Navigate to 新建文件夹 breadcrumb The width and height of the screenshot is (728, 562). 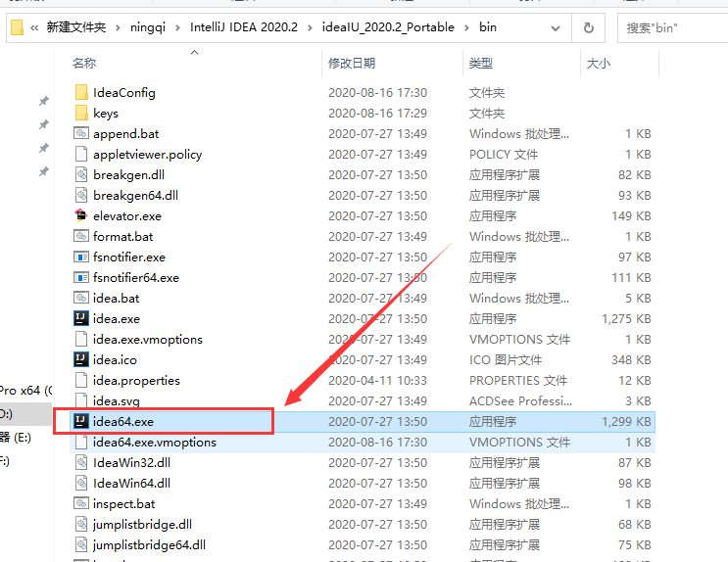pyautogui.click(x=76, y=27)
